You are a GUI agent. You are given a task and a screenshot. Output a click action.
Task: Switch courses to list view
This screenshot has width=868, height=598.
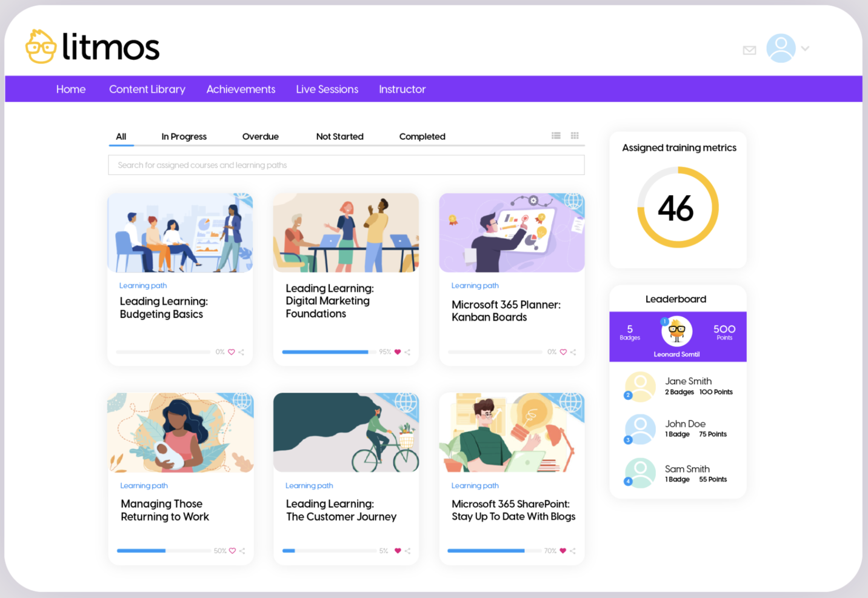pos(556,136)
